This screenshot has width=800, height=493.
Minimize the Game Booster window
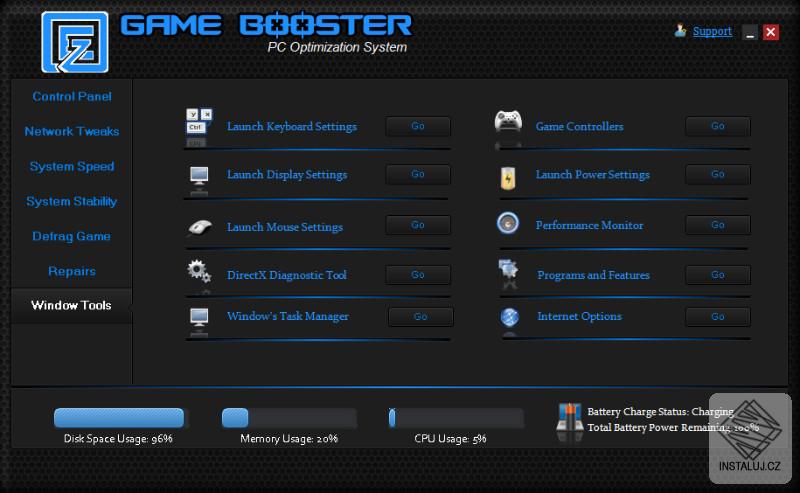(749, 33)
